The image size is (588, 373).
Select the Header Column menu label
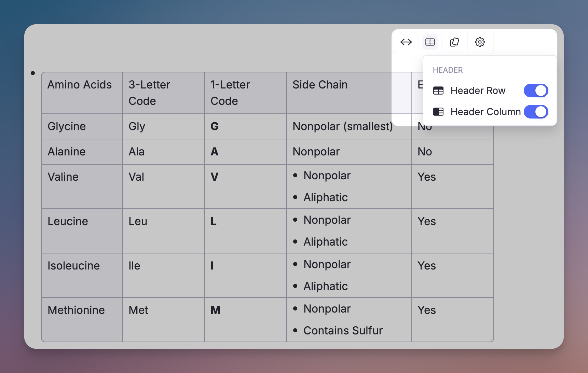[485, 112]
